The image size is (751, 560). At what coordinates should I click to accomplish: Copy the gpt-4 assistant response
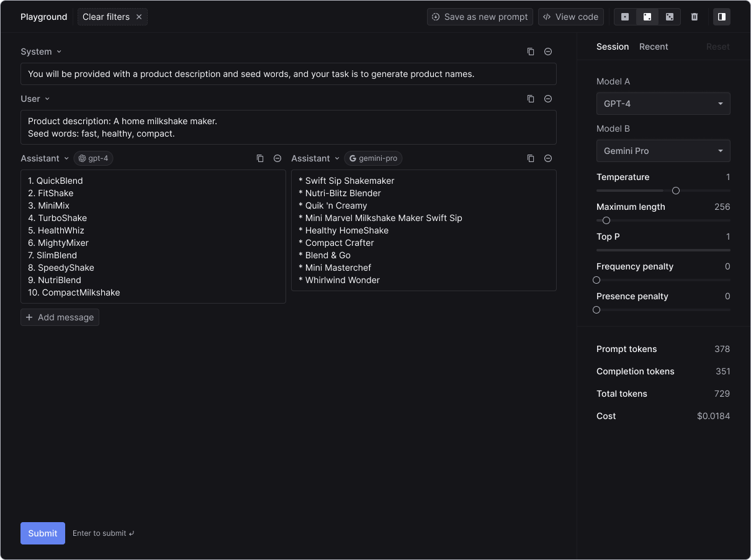260,158
